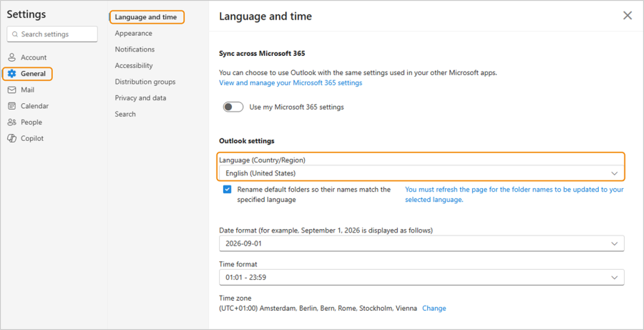644x330 pixels.
Task: Open the Notifications settings section
Action: pyautogui.click(x=135, y=49)
